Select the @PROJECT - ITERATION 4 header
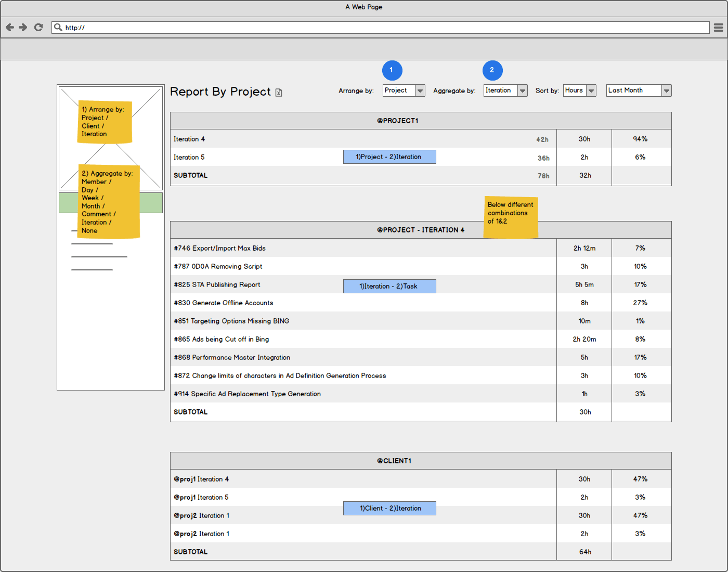Screen dimensions: 728x572 click(x=421, y=230)
